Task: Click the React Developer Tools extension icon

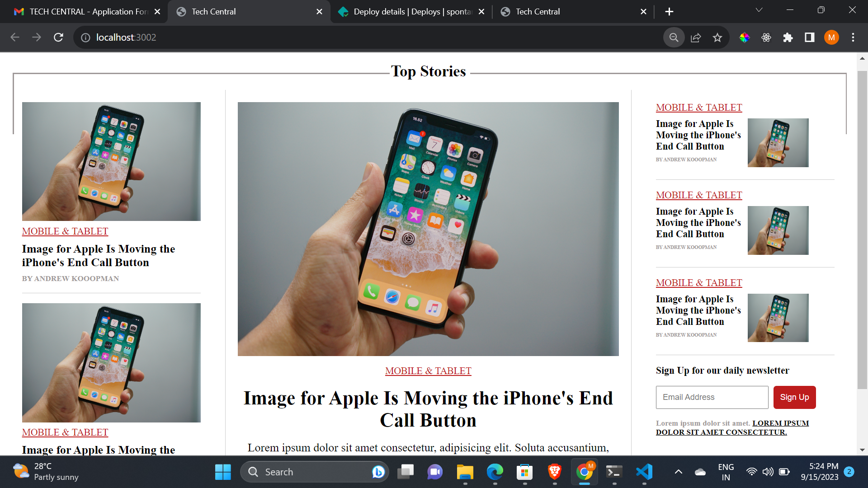Action: 766,38
